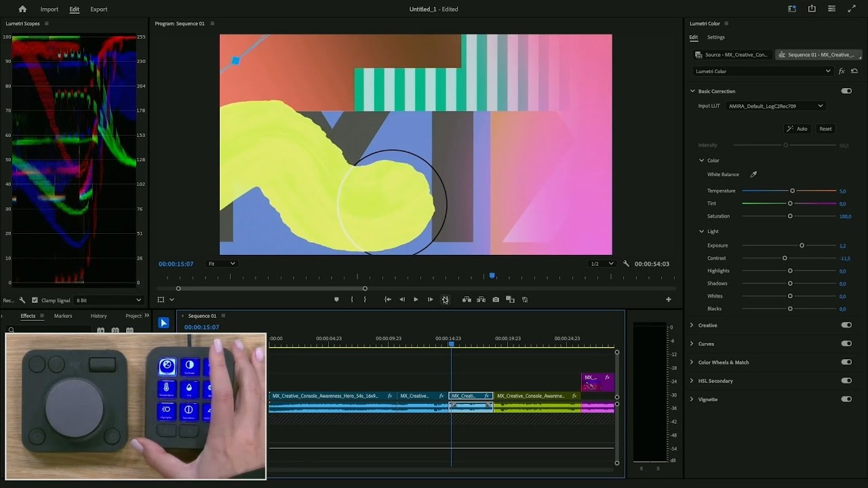Toggle the Color Wheels & Match switch
868x488 pixels.
[846, 362]
